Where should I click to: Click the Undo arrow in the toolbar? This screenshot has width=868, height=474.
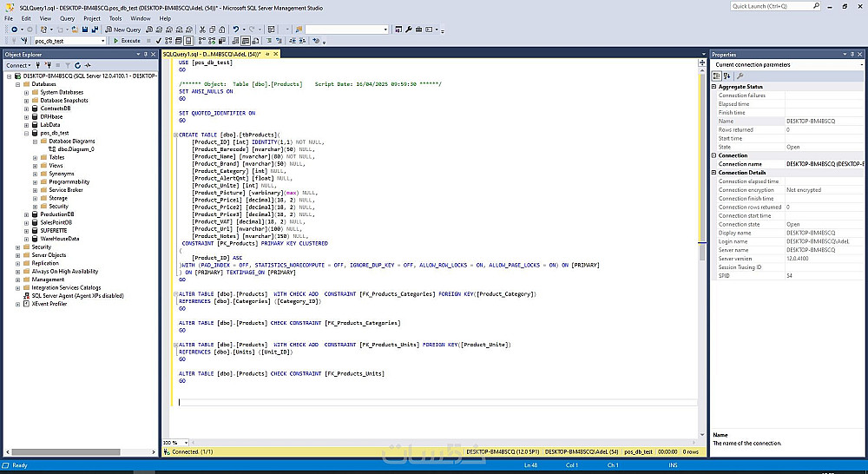click(x=235, y=30)
